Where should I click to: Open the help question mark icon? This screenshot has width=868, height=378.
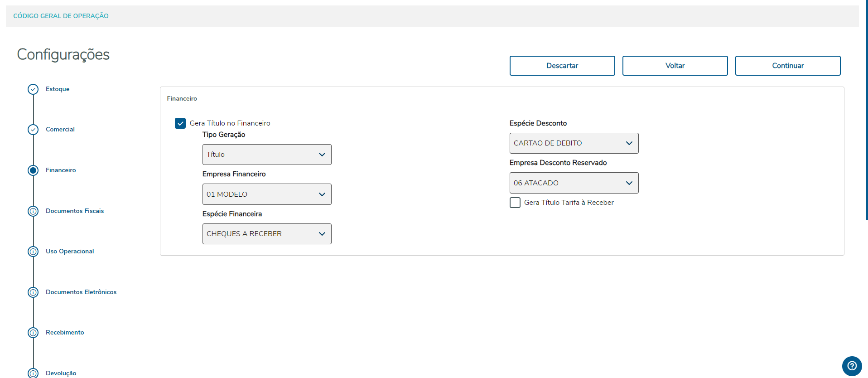pyautogui.click(x=852, y=366)
